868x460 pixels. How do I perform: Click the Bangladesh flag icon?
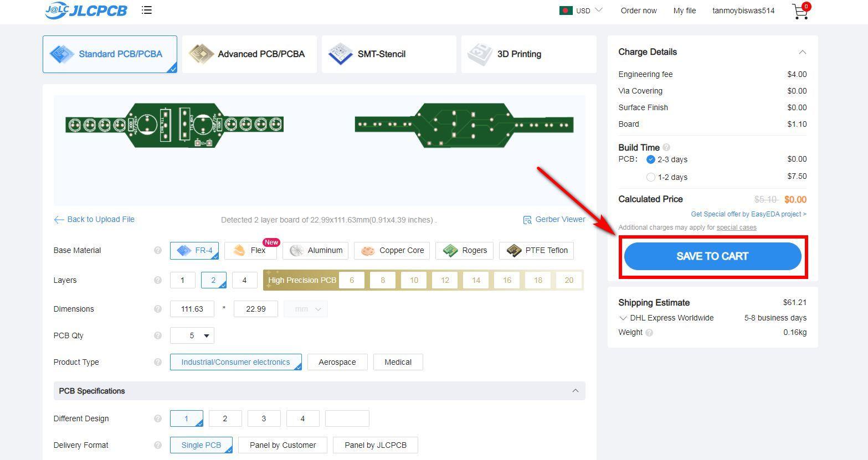pos(566,11)
